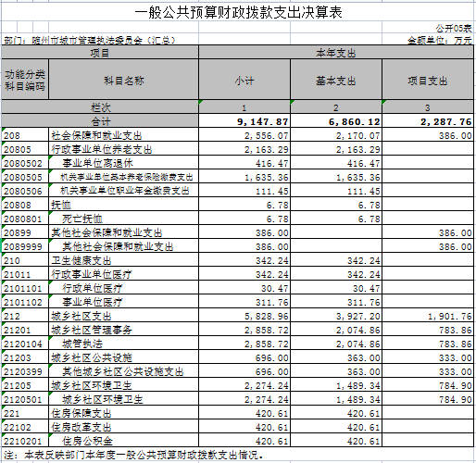Select code cell 2120399

click(25, 371)
